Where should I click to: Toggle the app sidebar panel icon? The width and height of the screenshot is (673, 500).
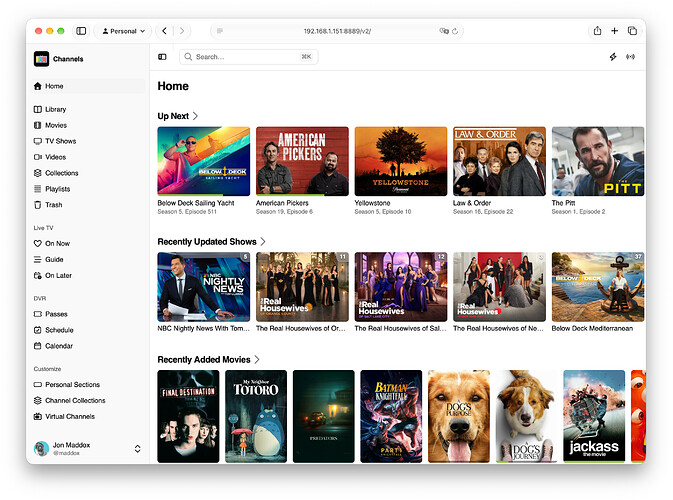coord(162,57)
